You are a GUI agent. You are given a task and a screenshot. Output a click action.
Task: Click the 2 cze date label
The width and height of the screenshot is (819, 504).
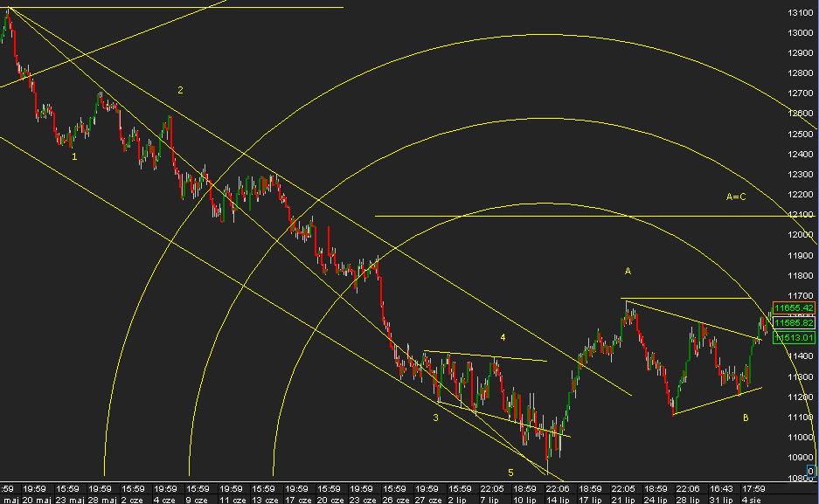(133, 500)
